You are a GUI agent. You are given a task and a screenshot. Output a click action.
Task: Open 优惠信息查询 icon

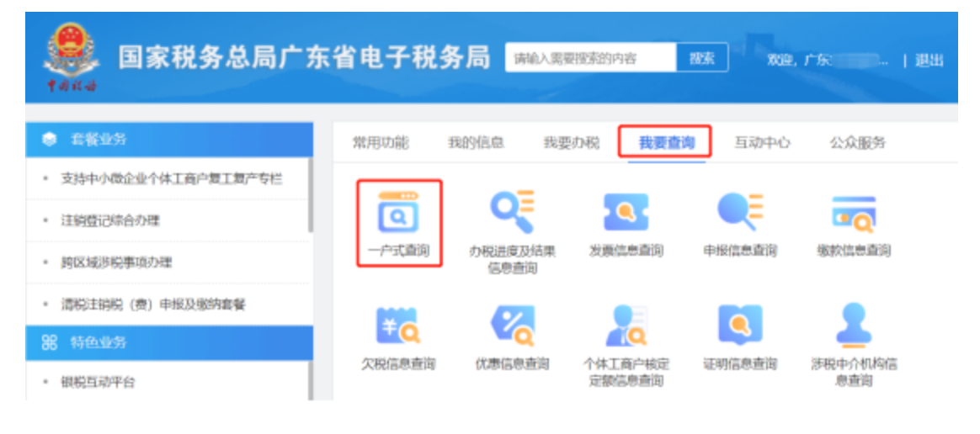point(513,325)
